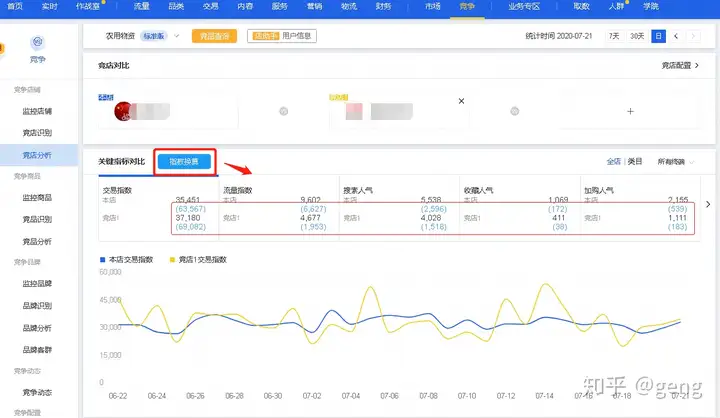Open the 取数 top menu

[581, 6]
